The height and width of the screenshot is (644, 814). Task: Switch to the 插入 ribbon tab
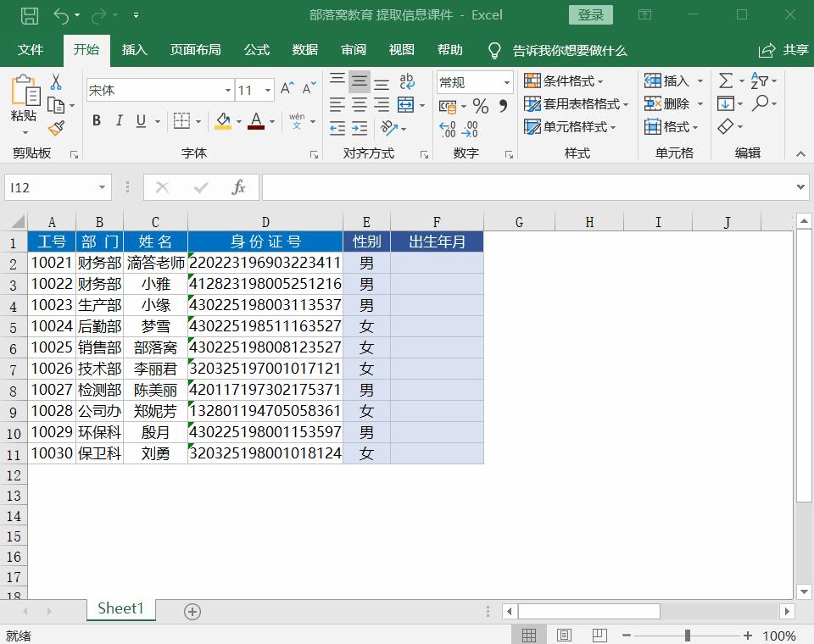click(136, 50)
